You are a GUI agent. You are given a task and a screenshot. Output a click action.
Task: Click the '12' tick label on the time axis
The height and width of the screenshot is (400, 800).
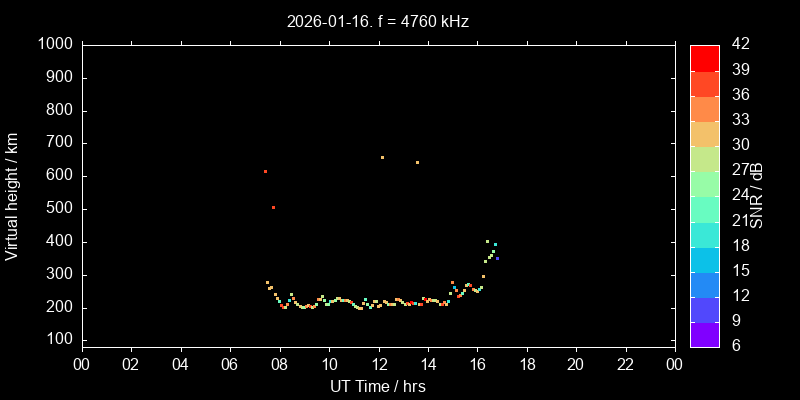click(378, 364)
